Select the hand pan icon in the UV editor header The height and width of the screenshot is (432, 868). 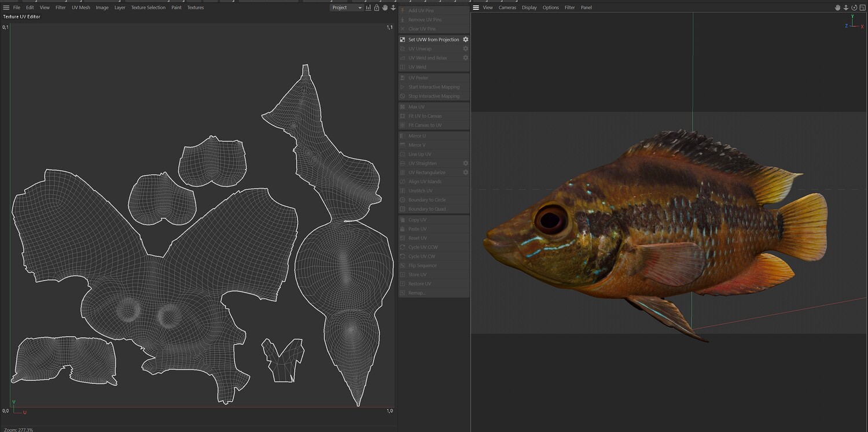click(x=385, y=8)
